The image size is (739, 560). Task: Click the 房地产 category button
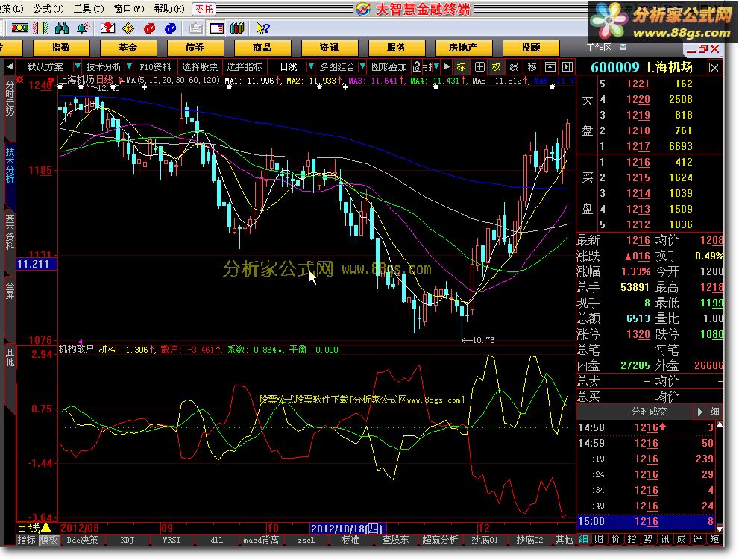coord(463,48)
